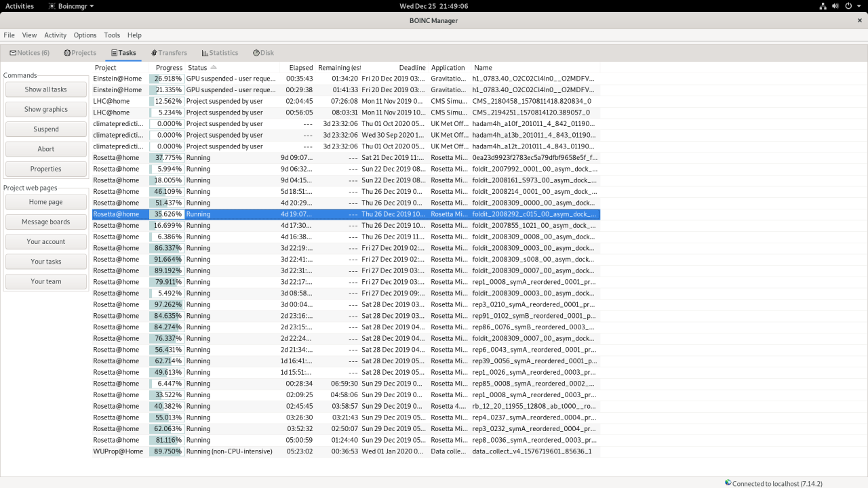Click the power icon in top bar
Viewport: 868px width, 488px height.
[848, 6]
